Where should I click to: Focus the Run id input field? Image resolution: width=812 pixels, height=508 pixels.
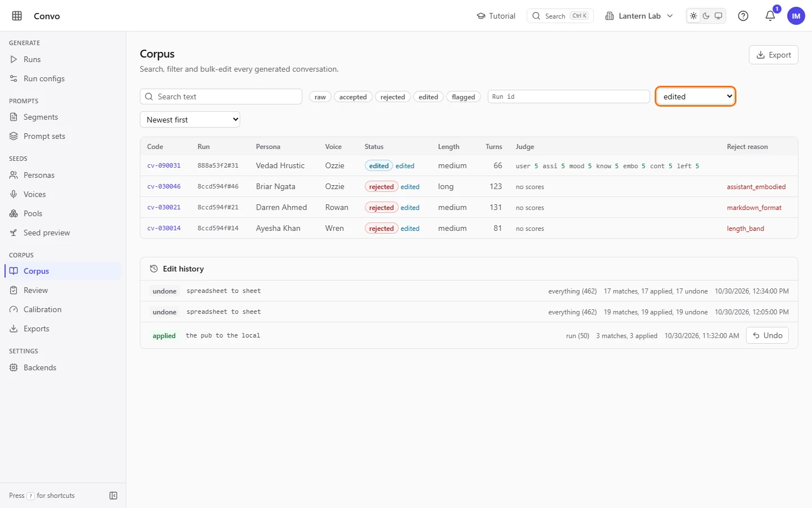coord(568,97)
